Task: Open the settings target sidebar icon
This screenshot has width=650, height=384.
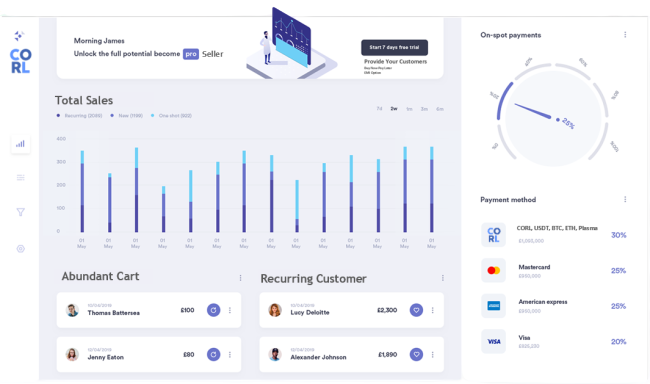Action: click(x=20, y=249)
